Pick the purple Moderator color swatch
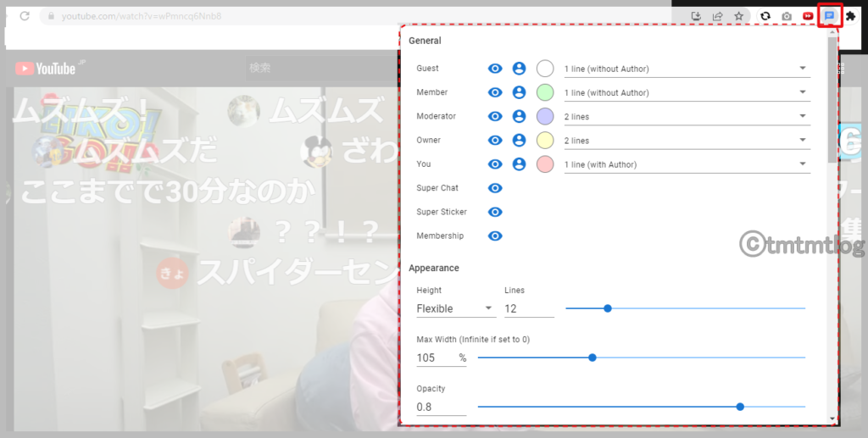 [x=545, y=116]
